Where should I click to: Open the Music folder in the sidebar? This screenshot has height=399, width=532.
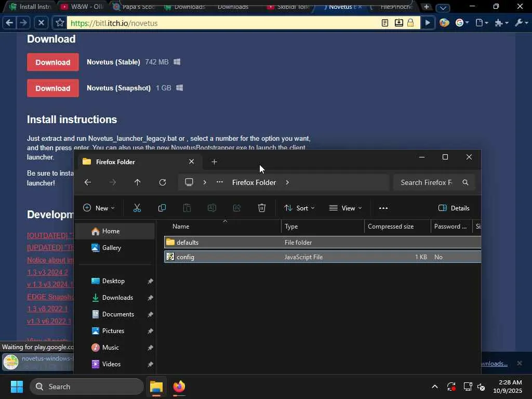115,348
